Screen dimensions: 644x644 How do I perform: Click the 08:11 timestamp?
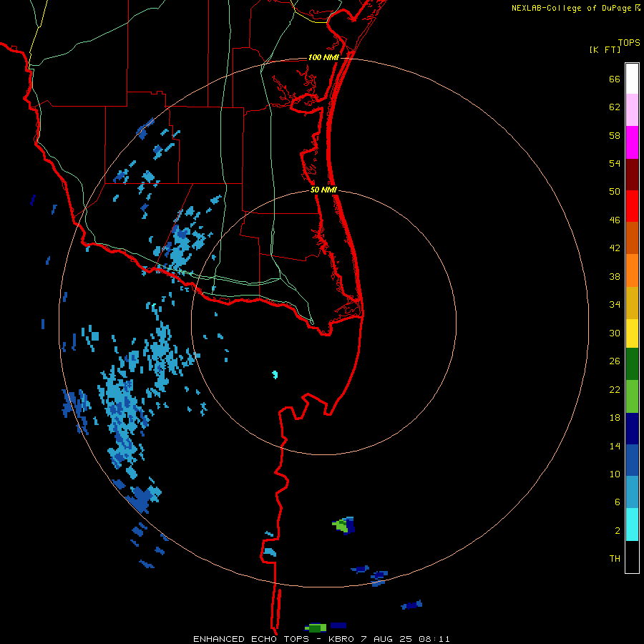tap(434, 639)
